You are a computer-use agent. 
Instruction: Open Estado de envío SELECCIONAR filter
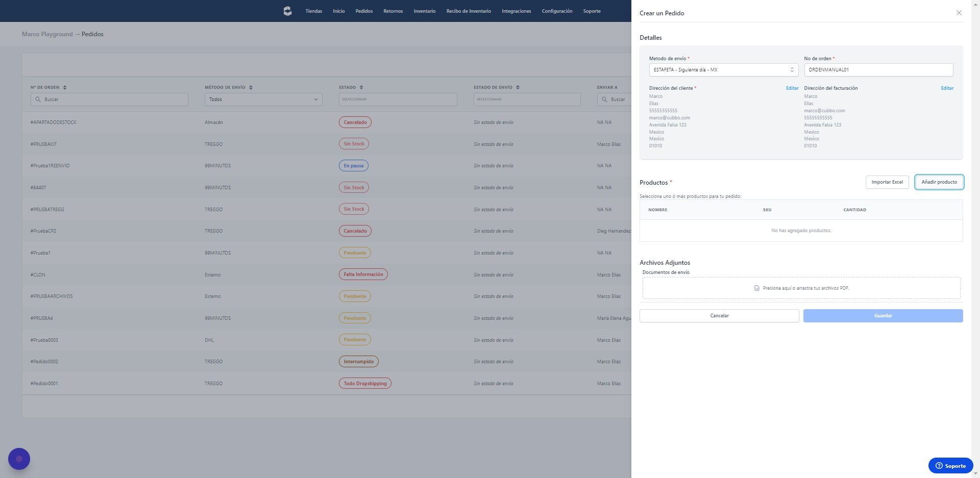point(527,99)
